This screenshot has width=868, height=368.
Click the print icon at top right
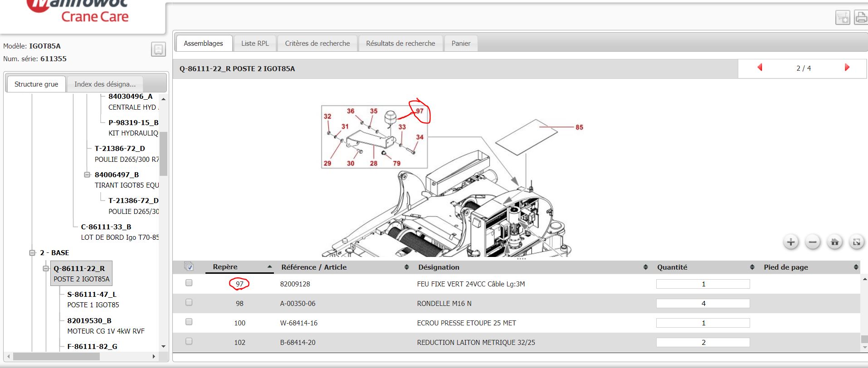tap(860, 18)
